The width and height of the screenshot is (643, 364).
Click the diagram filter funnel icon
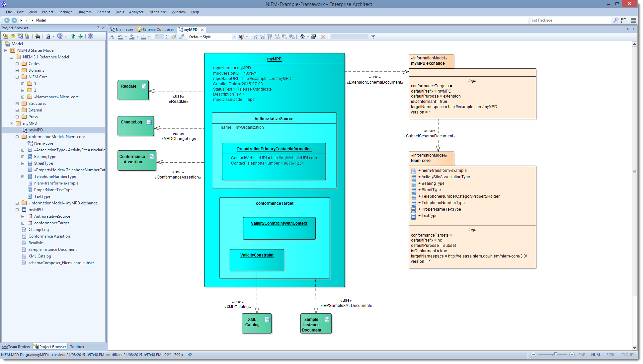(x=373, y=37)
